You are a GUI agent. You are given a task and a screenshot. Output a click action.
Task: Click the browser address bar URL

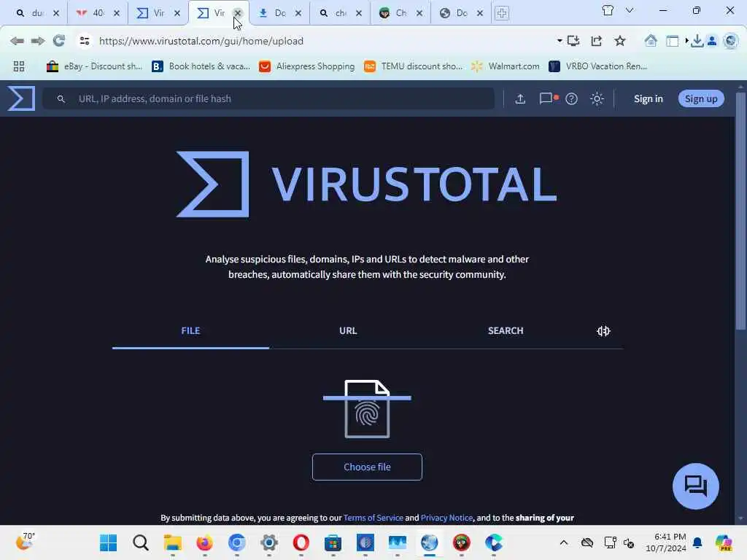coord(201,41)
